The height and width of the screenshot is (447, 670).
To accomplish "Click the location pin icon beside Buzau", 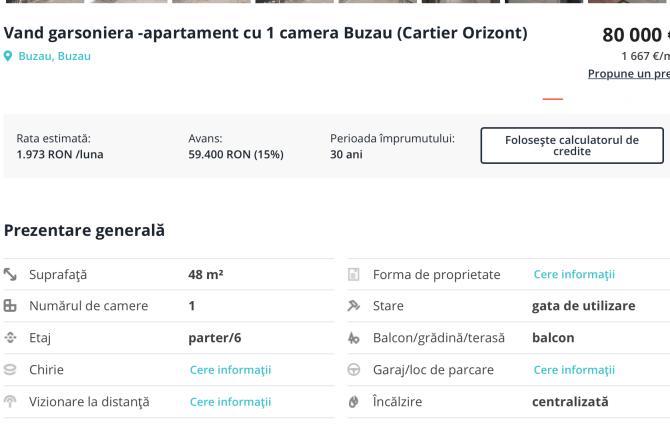I will [9, 57].
